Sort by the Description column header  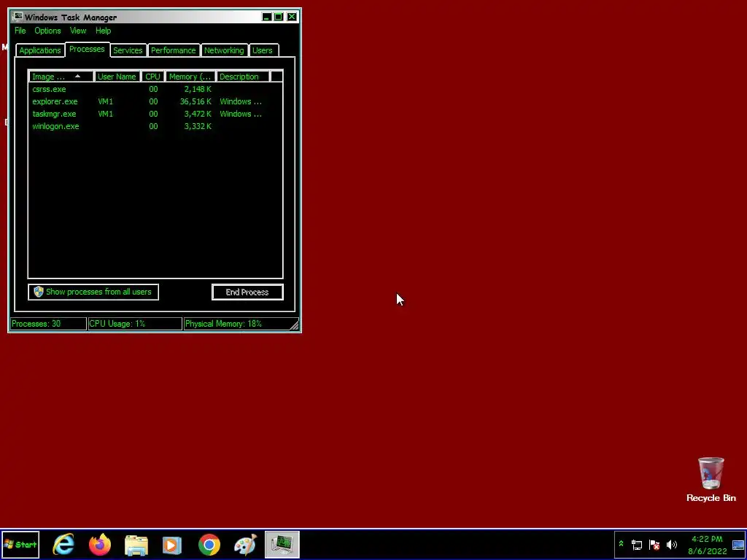coord(242,77)
